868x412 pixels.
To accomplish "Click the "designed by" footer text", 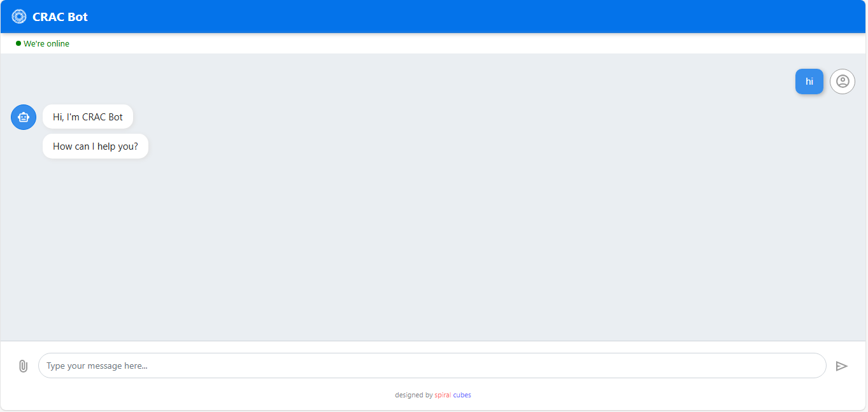I will (413, 395).
